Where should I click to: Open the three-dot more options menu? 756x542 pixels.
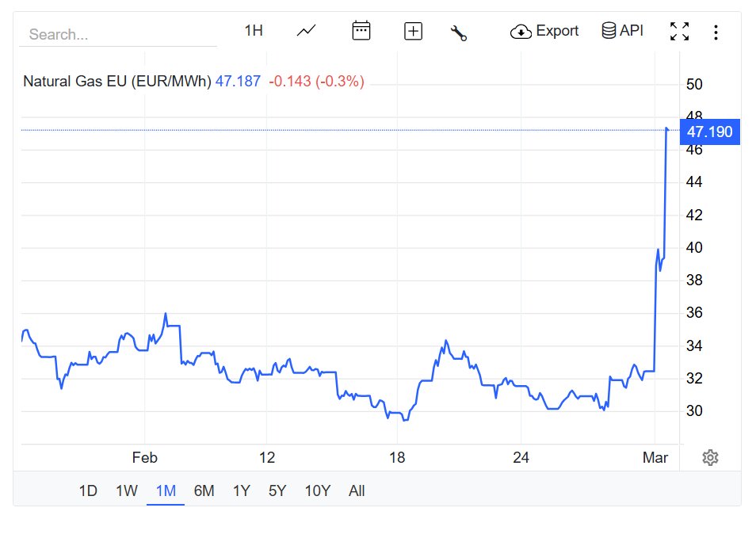(716, 32)
